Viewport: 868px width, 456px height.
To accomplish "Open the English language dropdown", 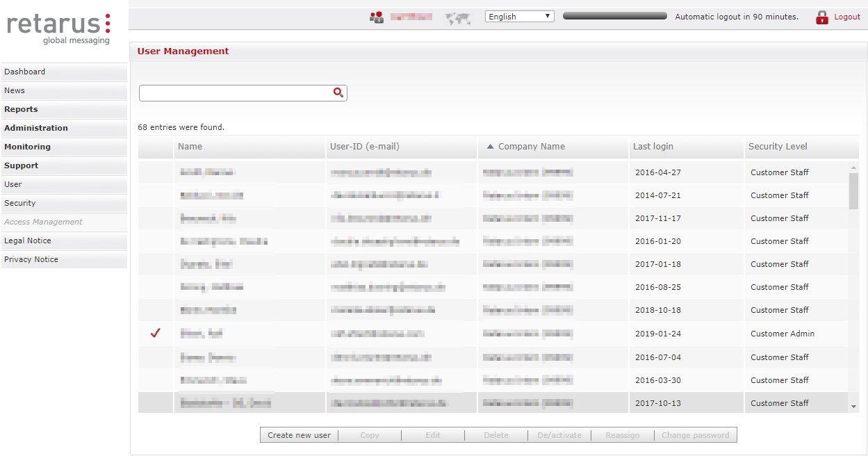I will pos(519,17).
